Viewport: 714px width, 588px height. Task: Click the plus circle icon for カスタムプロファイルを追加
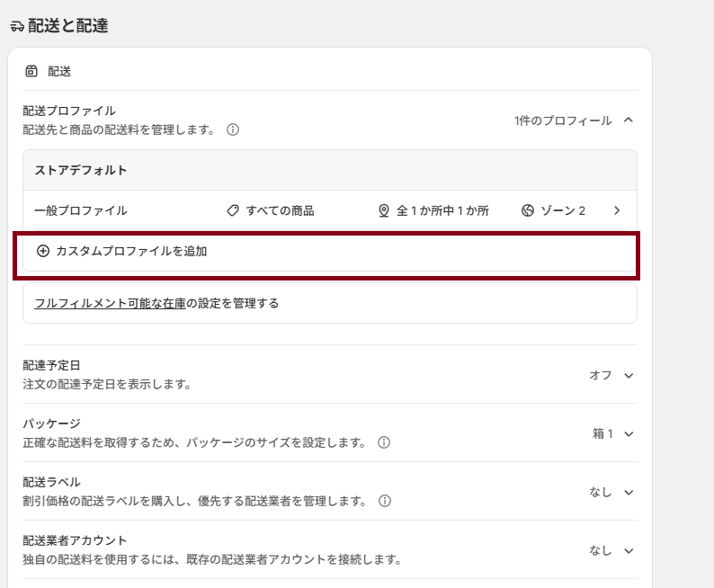click(x=43, y=251)
